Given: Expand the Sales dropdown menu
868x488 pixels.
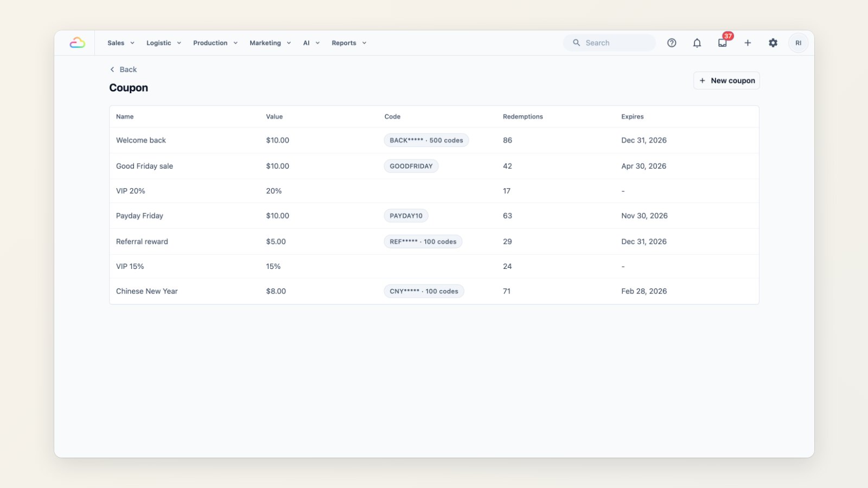Looking at the screenshot, I should click(120, 43).
